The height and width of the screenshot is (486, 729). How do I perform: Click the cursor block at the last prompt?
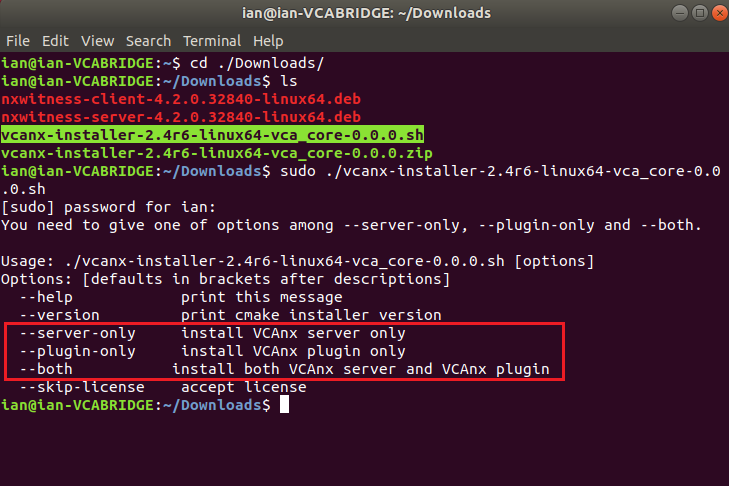click(x=284, y=405)
